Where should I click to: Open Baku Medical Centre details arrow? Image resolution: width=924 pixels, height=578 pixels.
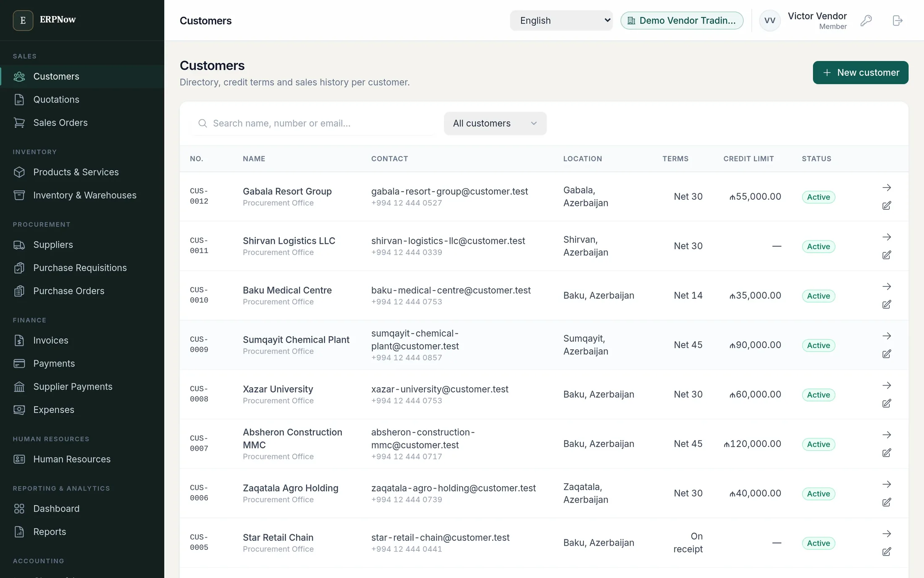[887, 286]
